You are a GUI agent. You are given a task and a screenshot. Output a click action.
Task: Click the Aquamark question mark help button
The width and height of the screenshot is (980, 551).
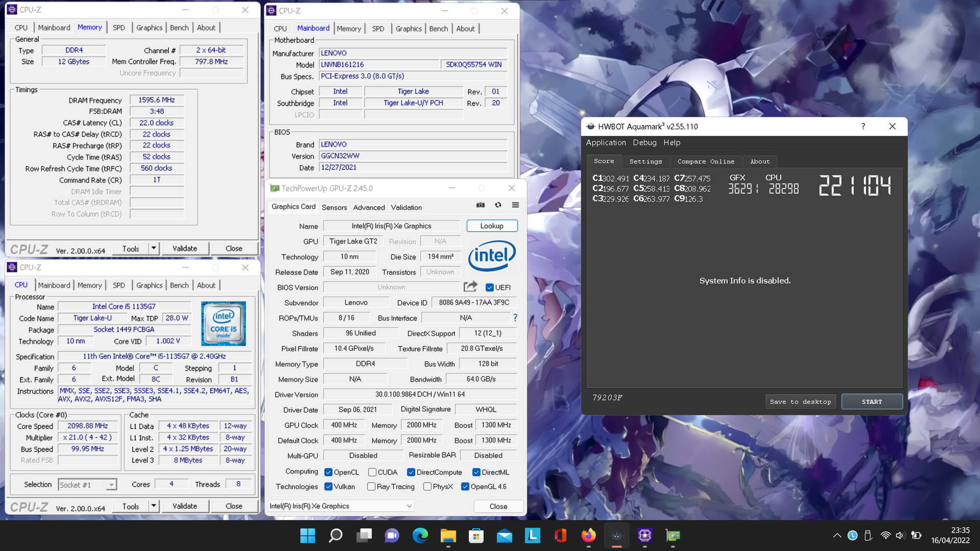[863, 127]
